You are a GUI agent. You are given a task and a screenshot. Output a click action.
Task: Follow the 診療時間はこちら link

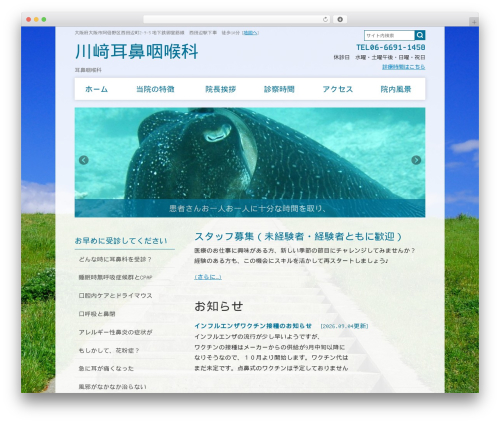(x=403, y=67)
